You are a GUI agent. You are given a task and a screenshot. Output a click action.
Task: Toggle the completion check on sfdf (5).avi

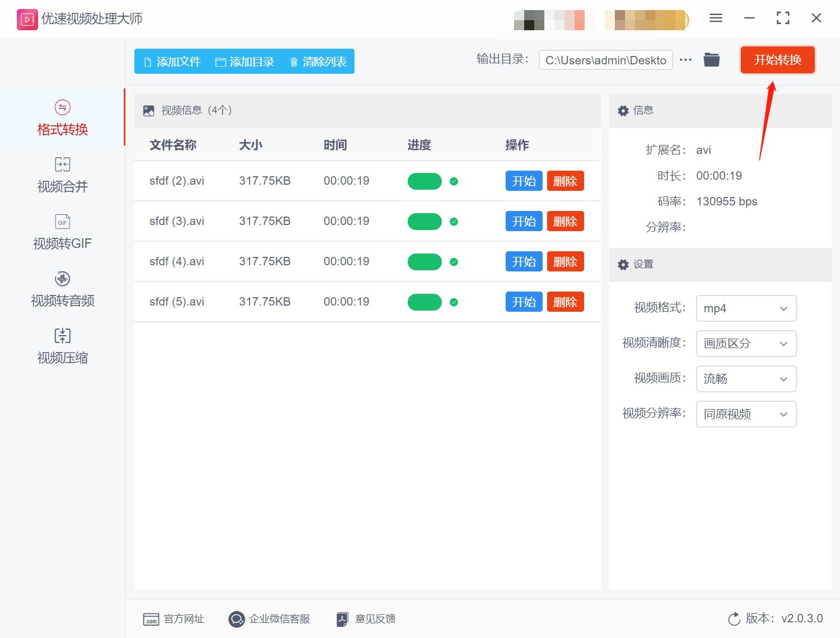click(454, 302)
